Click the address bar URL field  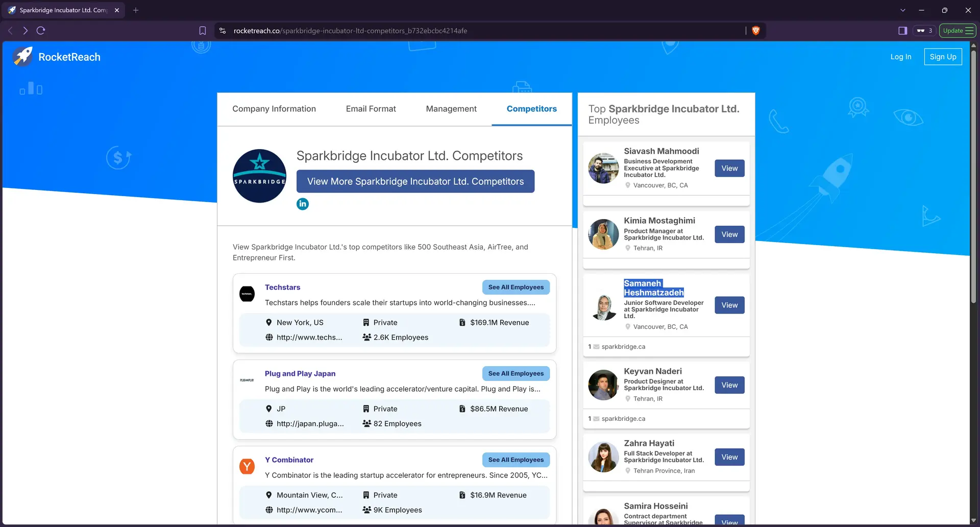[480, 31]
